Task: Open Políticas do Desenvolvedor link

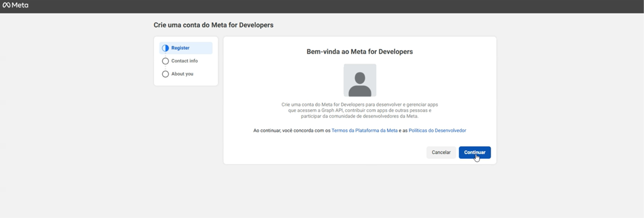Action: [437, 131]
